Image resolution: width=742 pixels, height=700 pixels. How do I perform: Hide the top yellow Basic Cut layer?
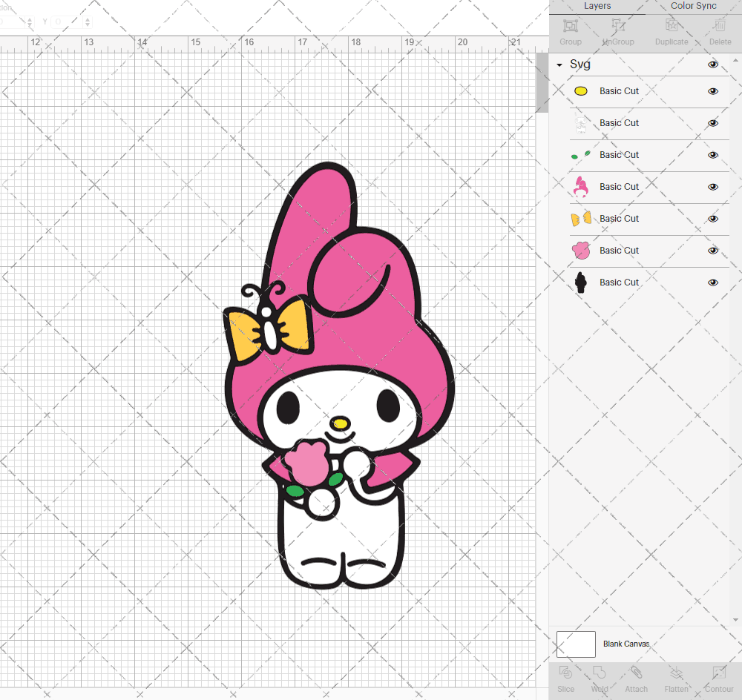pyautogui.click(x=713, y=90)
